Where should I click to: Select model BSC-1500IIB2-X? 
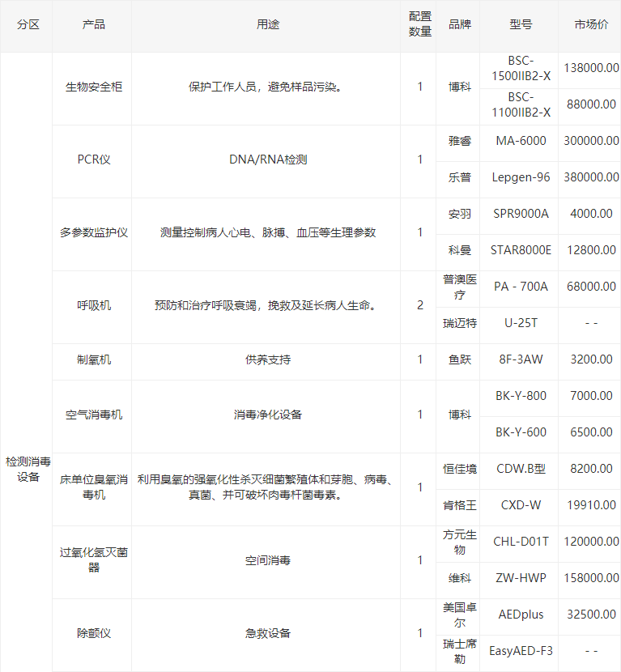tap(521, 69)
